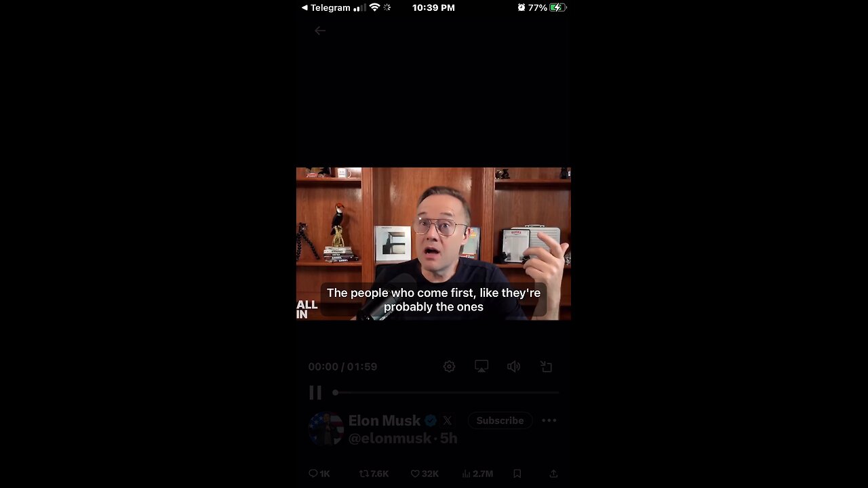
Task: Share the post via share icon
Action: [x=553, y=474]
